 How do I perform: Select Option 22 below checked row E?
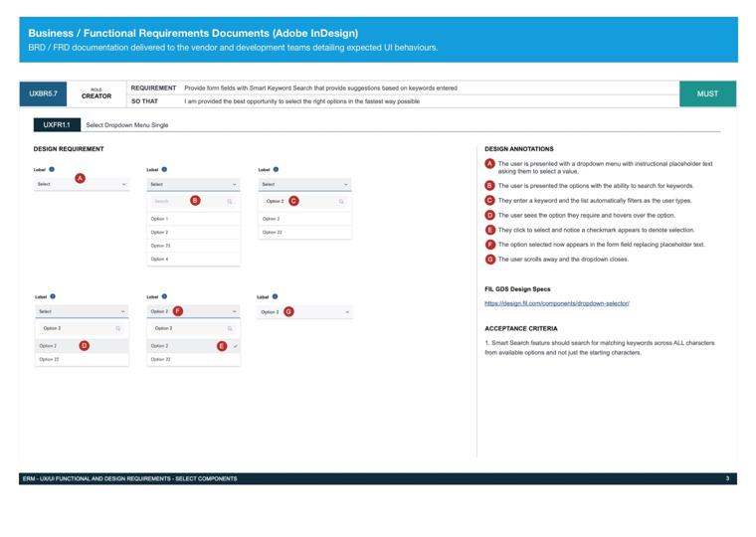193,360
